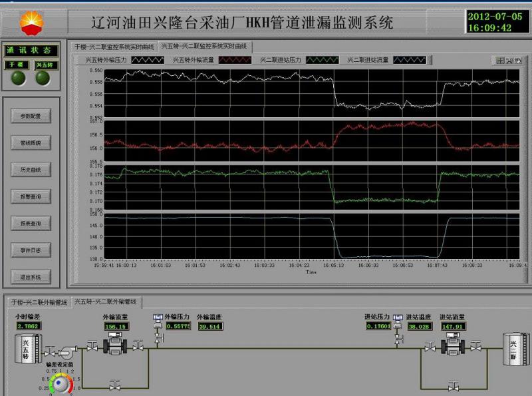Click the bypass valve under the 进站流量 flowmeter
This screenshot has height=396, width=532.
coord(454,385)
